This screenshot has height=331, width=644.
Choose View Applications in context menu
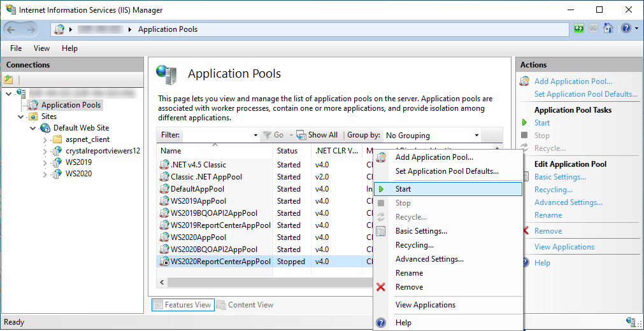pos(448,305)
